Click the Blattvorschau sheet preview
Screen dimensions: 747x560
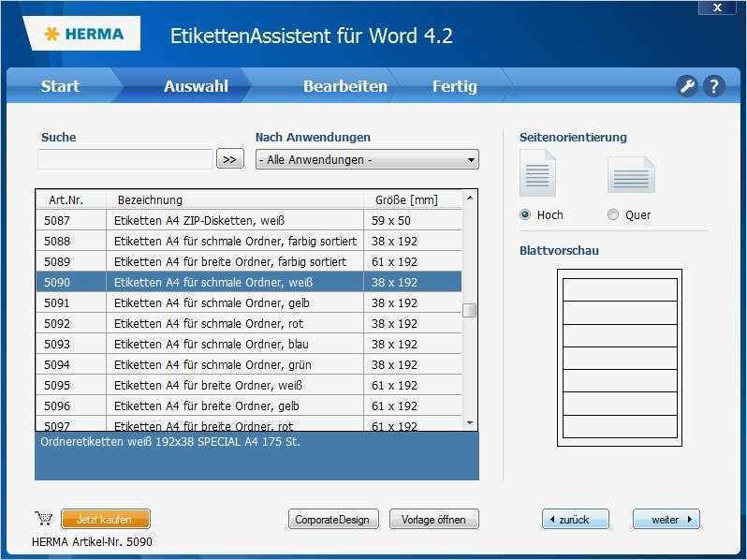point(620,358)
